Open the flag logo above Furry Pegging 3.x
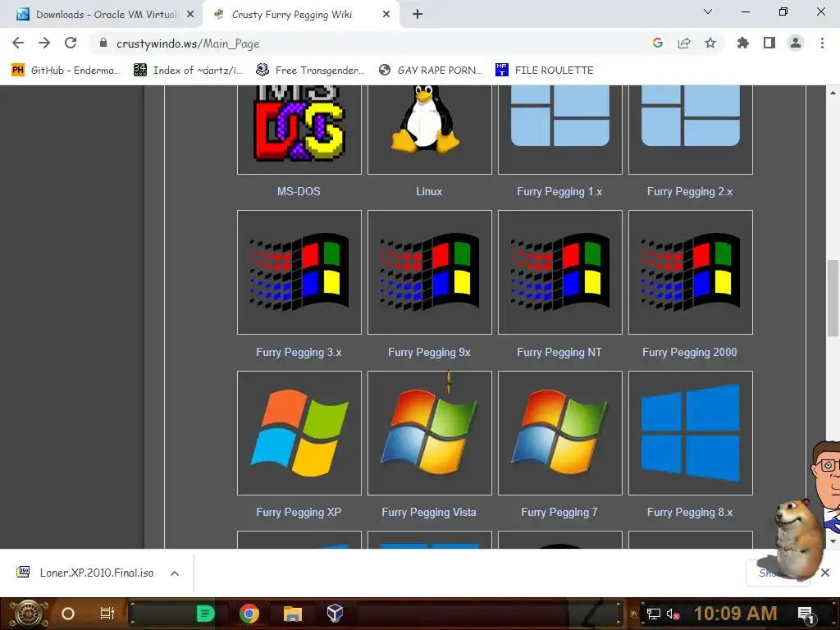 click(299, 272)
